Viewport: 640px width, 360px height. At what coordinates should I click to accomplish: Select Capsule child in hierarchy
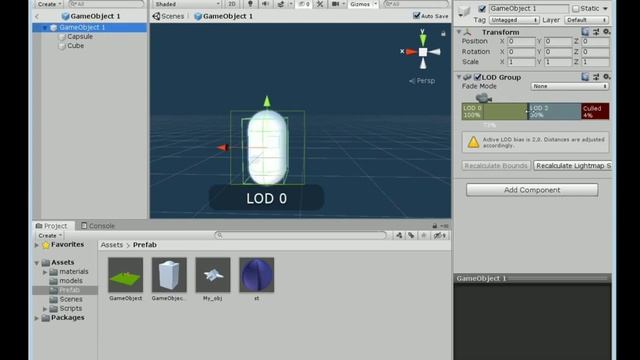coord(80,37)
